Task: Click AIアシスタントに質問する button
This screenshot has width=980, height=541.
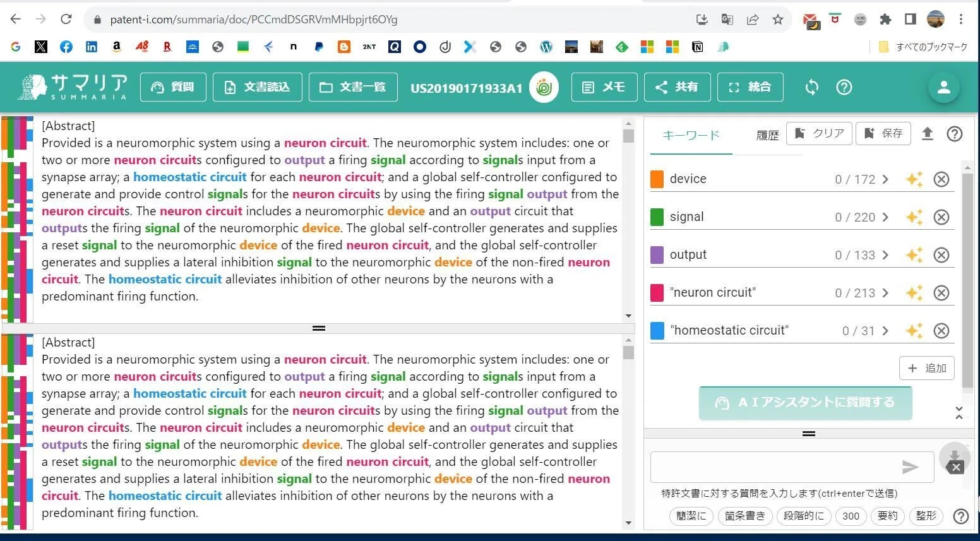Action: (x=806, y=403)
